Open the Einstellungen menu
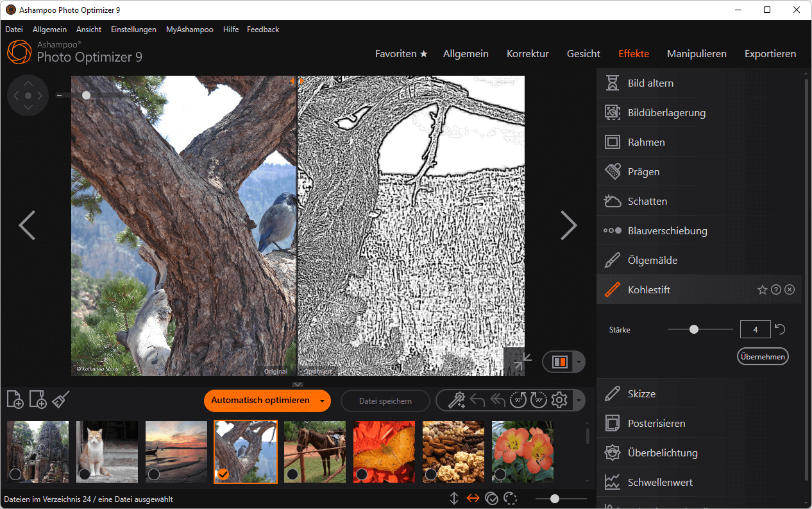The width and height of the screenshot is (812, 509). [133, 30]
